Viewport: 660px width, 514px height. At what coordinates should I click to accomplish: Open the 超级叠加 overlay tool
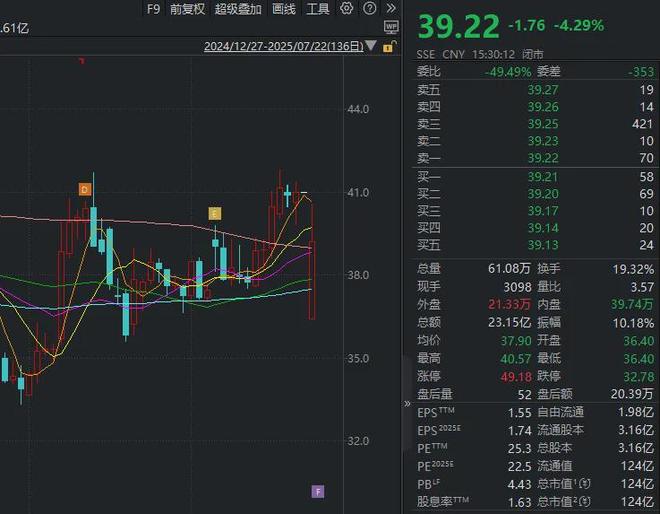click(x=238, y=9)
